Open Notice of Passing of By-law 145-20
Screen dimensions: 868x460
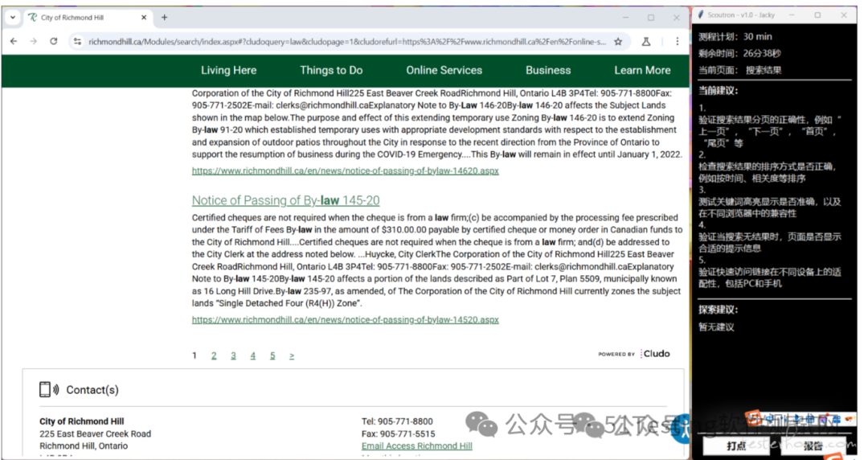[x=285, y=200]
